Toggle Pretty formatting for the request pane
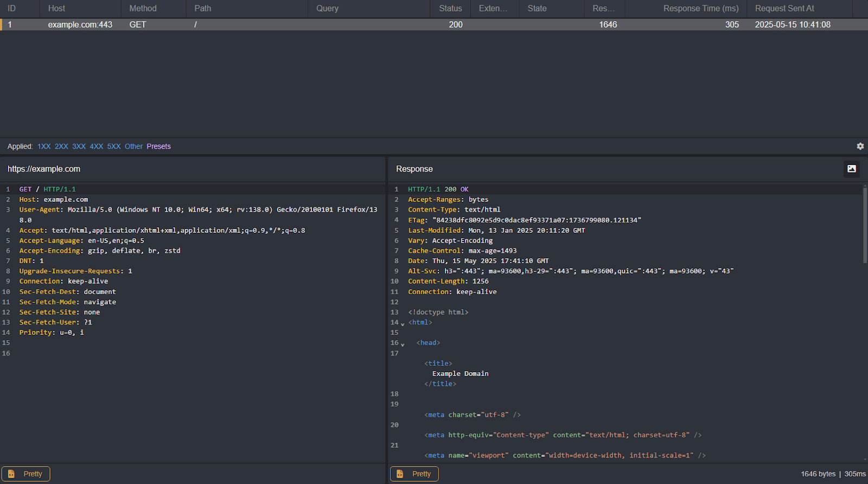 click(x=26, y=474)
